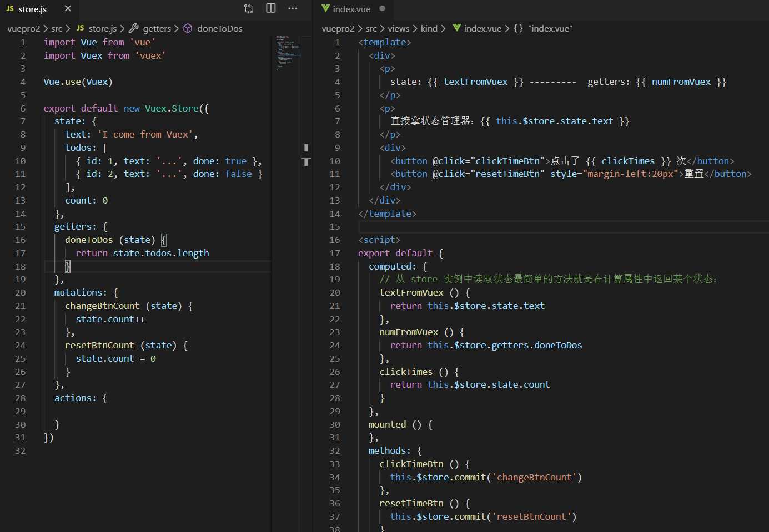Click the curly braces icon in the right breadcrumb
The width and height of the screenshot is (769, 532).
[518, 28]
